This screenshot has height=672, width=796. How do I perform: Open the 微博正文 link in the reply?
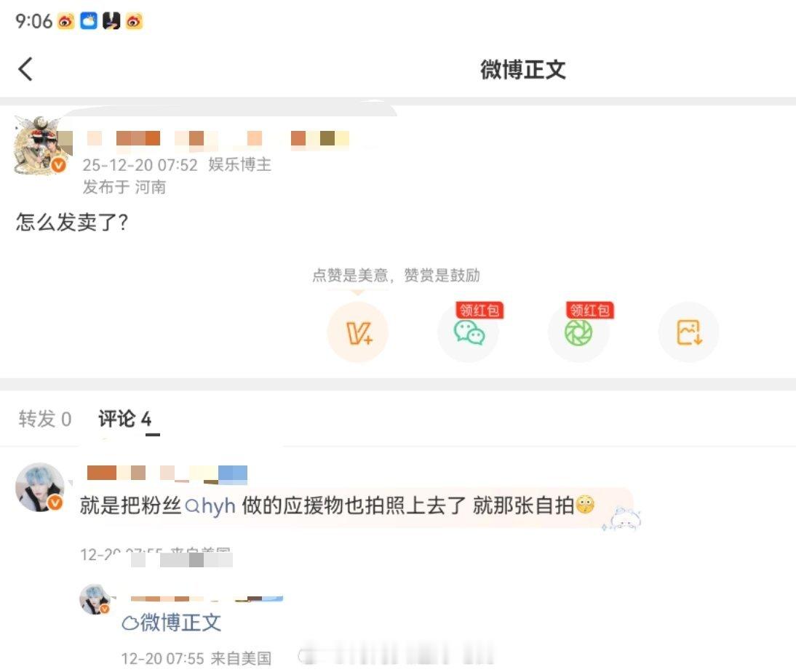coord(180,623)
